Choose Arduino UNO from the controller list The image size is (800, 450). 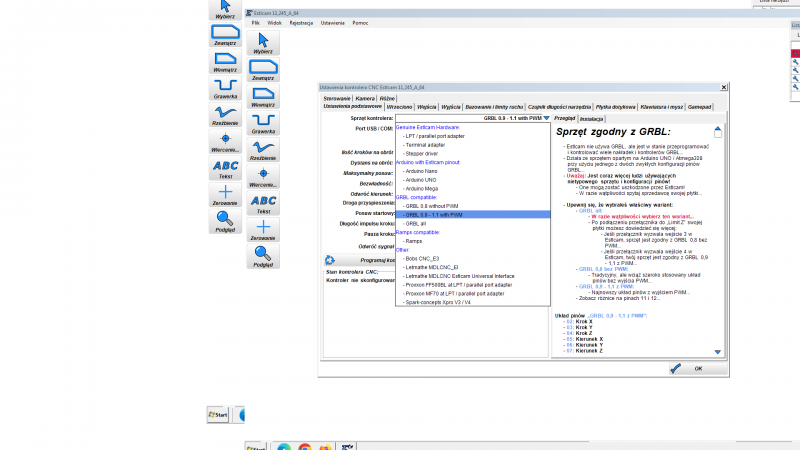[421, 180]
